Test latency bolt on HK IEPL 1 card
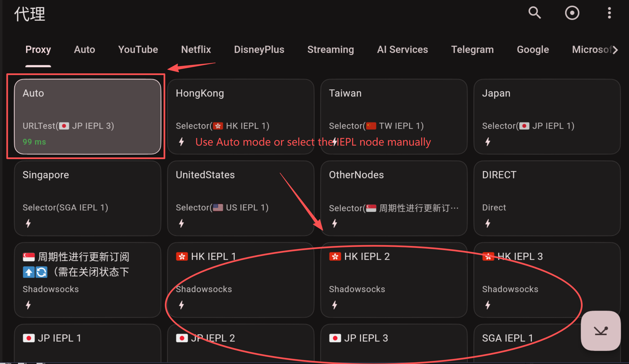The width and height of the screenshot is (629, 364). (182, 305)
